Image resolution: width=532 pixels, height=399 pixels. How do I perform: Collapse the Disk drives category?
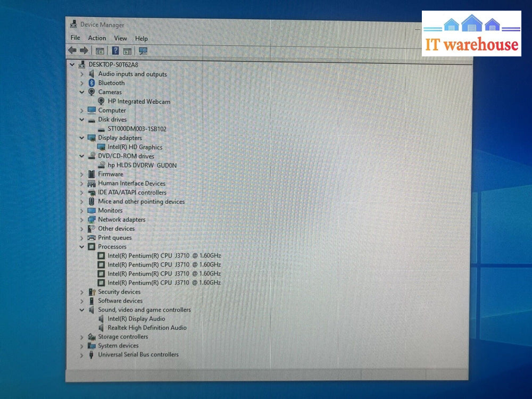(82, 120)
